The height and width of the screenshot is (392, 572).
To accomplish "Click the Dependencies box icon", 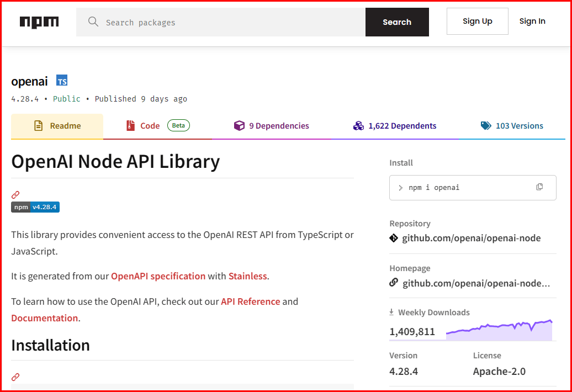I will pyautogui.click(x=239, y=126).
